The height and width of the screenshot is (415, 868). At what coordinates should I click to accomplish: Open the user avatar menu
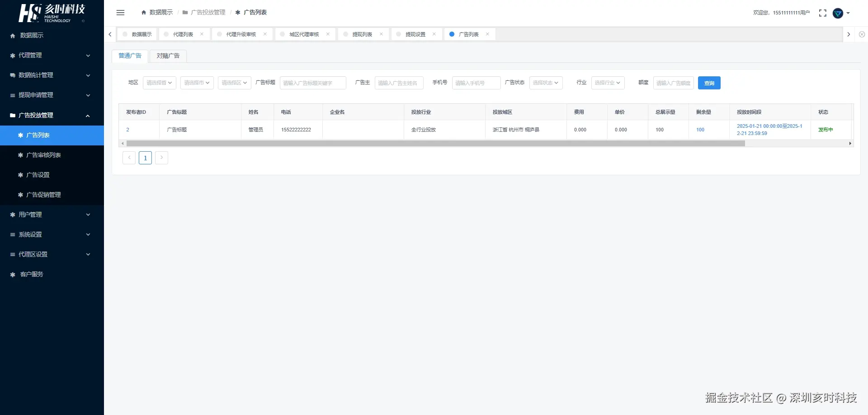point(840,13)
